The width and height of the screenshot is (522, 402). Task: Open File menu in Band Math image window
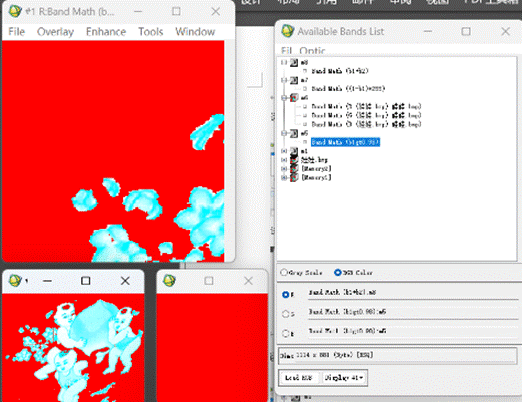[x=16, y=32]
